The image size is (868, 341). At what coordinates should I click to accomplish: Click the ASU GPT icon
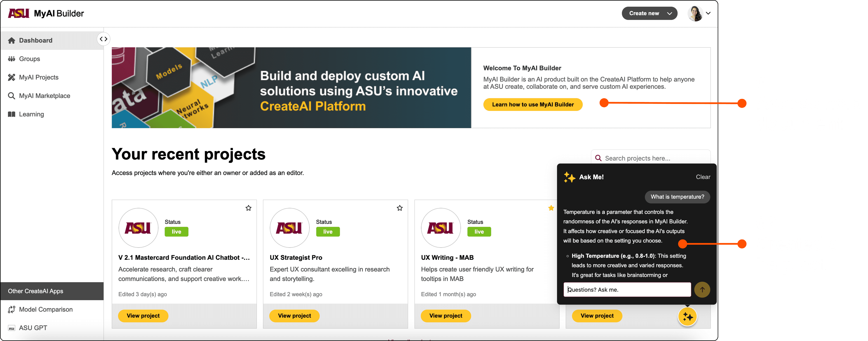tap(11, 328)
